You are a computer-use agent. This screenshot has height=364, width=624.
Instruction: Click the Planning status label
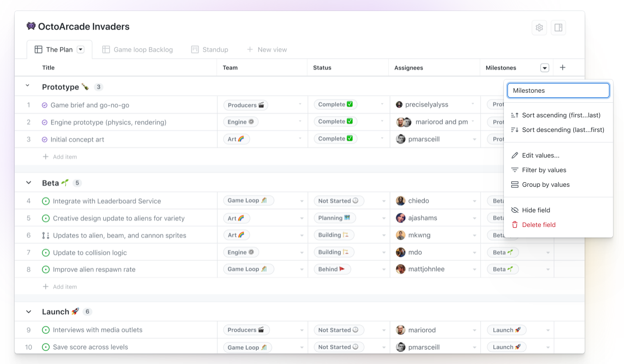point(334,218)
